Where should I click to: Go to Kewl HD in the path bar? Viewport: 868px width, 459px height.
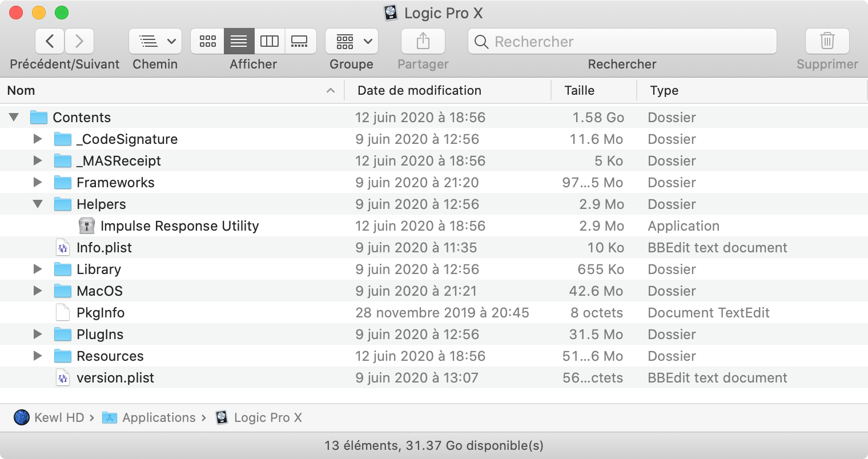click(58, 418)
